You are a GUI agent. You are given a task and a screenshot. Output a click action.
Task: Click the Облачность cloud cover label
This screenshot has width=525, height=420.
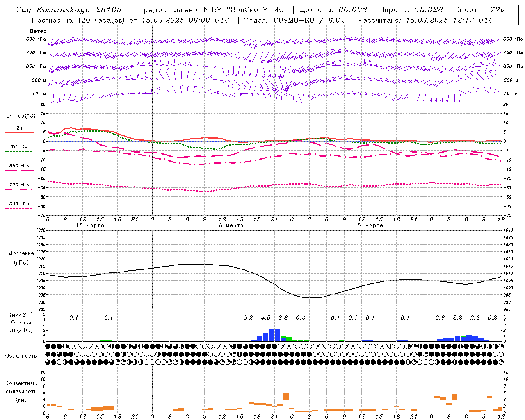click(21, 356)
